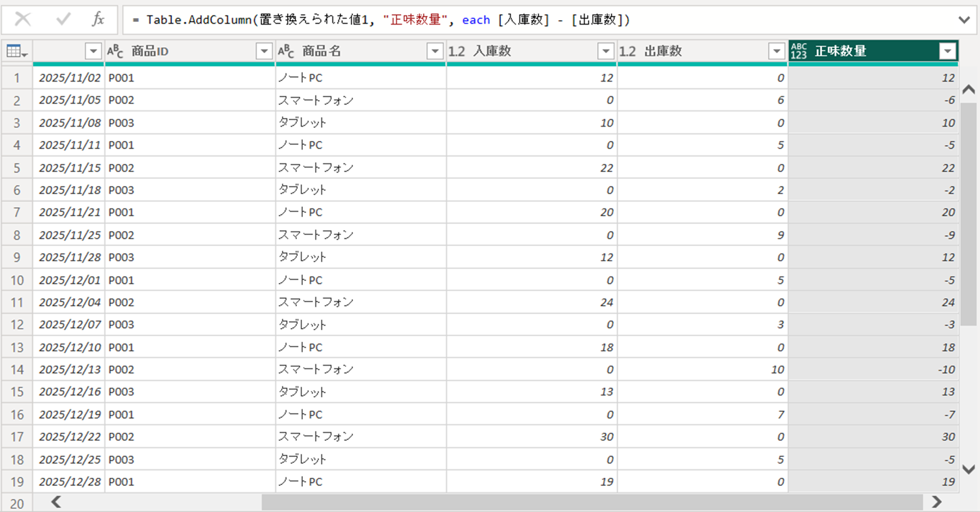The width and height of the screenshot is (980, 512).
Task: Open the filter dropdown for 正味数量 column
Action: pos(947,51)
